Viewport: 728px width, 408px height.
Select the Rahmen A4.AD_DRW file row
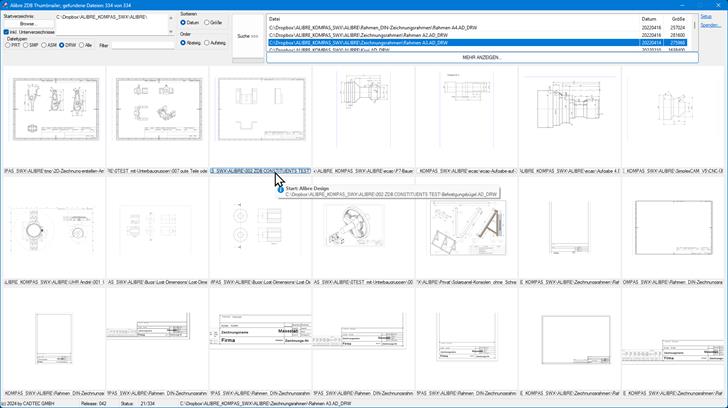(478, 28)
